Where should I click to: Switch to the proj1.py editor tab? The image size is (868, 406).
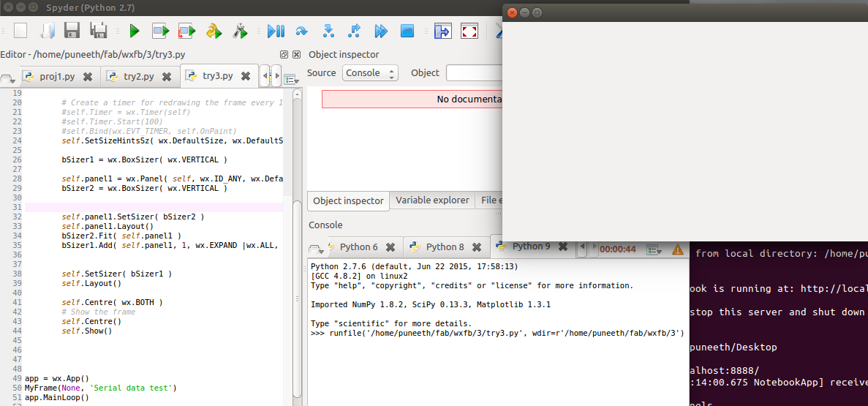click(x=57, y=76)
